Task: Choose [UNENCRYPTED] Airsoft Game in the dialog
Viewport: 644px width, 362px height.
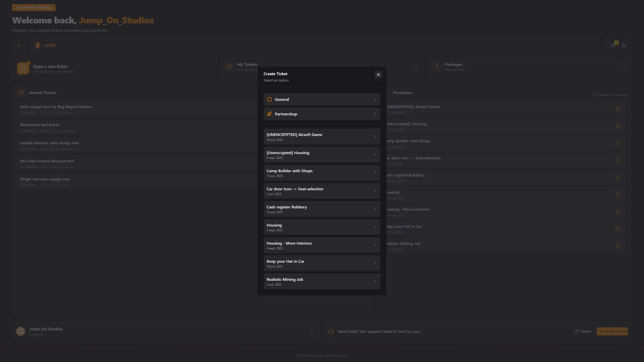Action: point(322,137)
